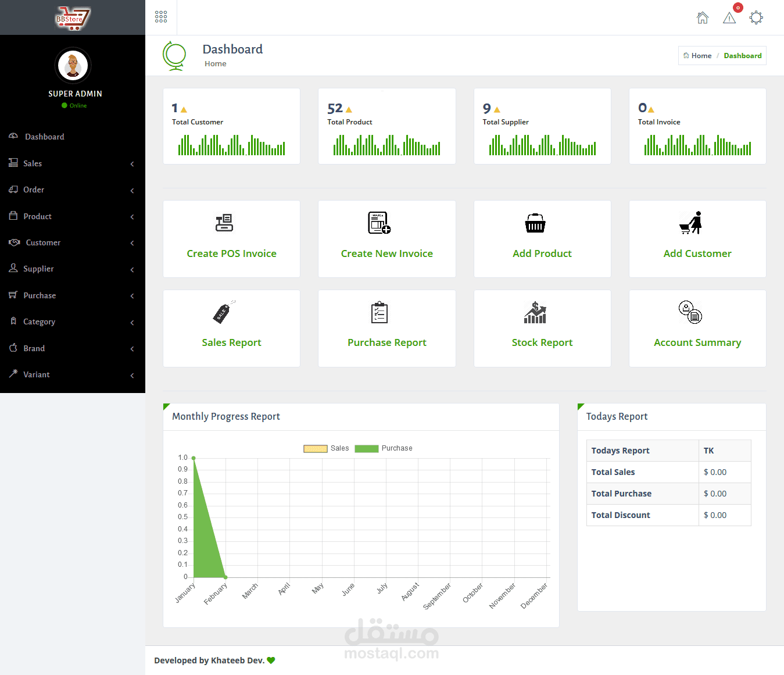Click the Sales Report tag icon
Image resolution: width=784 pixels, height=675 pixels.
tap(224, 312)
